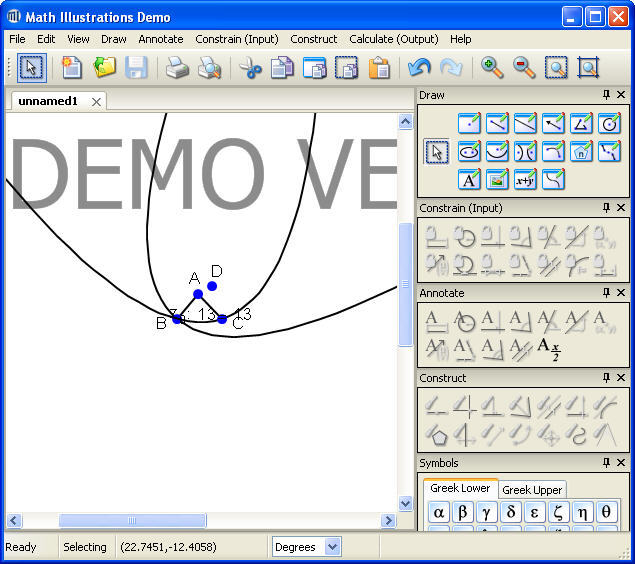The width and height of the screenshot is (635, 564).
Task: Click the Open folder toolbar icon
Action: (104, 68)
